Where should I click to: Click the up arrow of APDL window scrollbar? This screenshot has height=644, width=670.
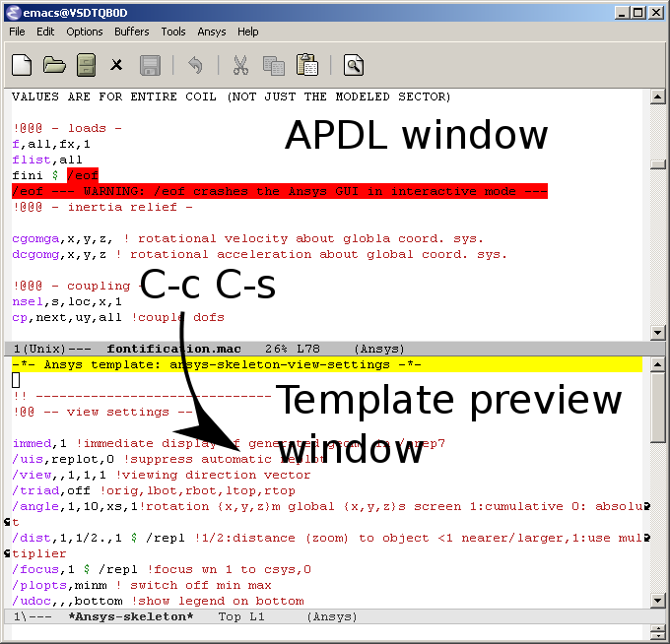pos(657,97)
